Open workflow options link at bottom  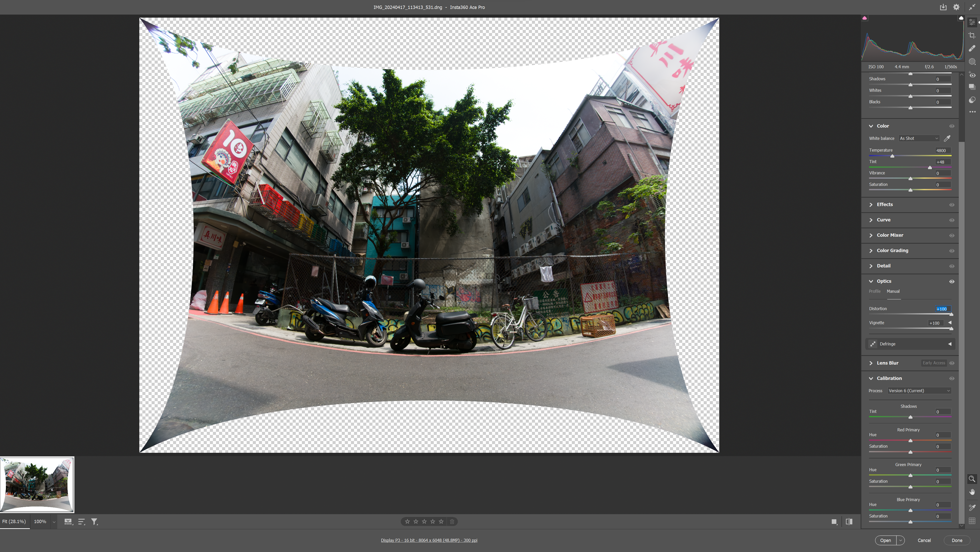coord(429,540)
